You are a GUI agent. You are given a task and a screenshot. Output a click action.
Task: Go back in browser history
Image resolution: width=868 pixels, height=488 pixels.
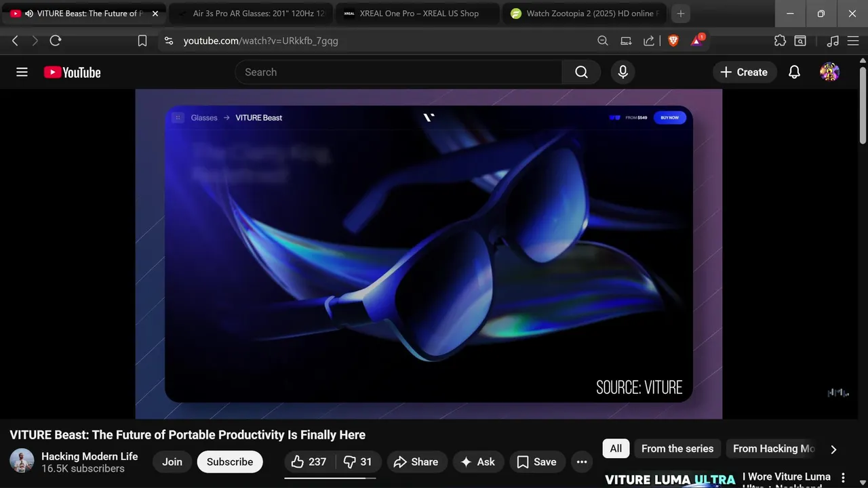click(15, 41)
